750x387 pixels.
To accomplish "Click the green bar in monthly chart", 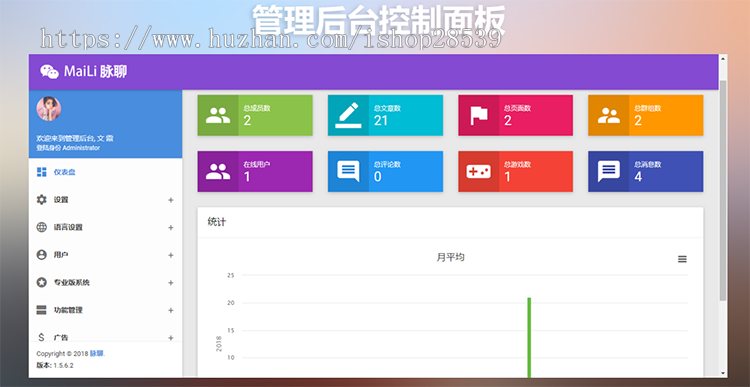I will click(529, 337).
